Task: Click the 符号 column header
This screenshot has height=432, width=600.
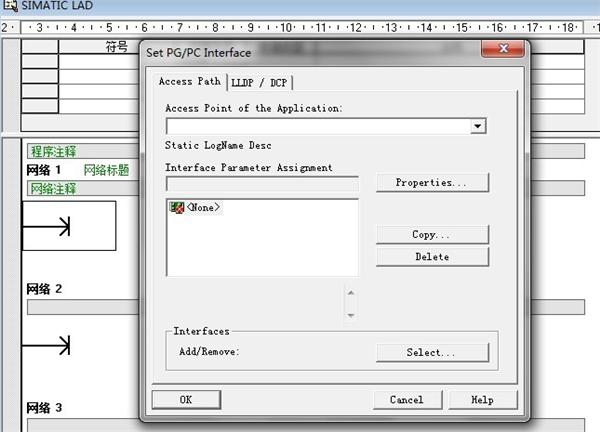Action: [x=117, y=47]
